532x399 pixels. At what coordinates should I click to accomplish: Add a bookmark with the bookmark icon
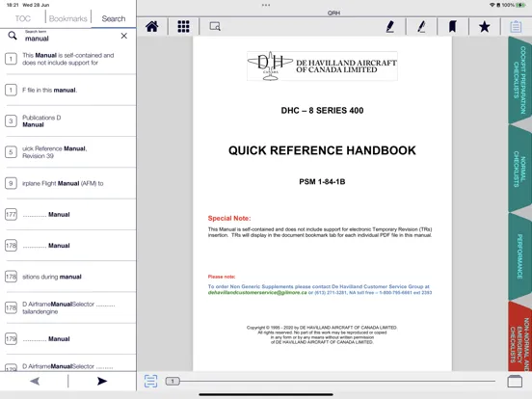452,26
